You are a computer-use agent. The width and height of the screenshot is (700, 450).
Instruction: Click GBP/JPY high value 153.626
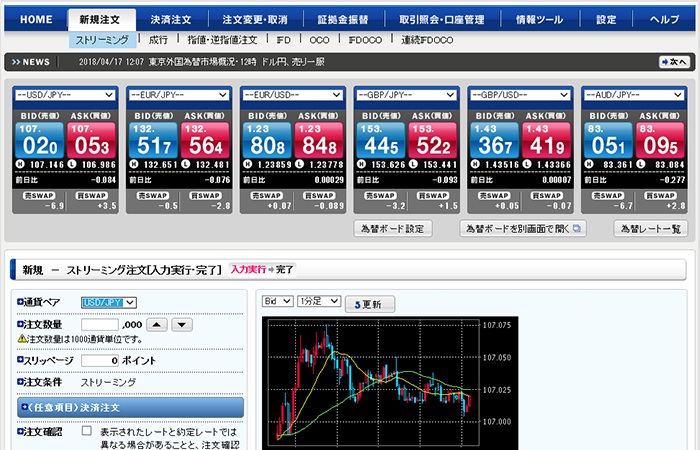[x=388, y=165]
